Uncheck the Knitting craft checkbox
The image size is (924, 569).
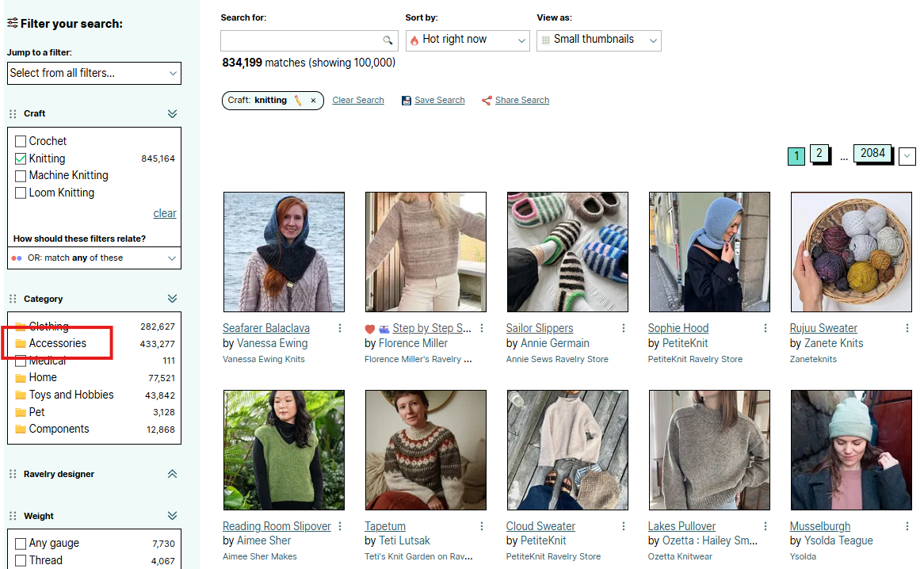point(21,158)
